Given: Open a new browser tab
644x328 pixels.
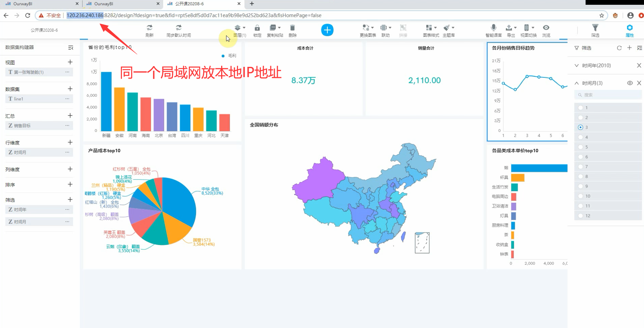Looking at the screenshot, I should point(252,4).
